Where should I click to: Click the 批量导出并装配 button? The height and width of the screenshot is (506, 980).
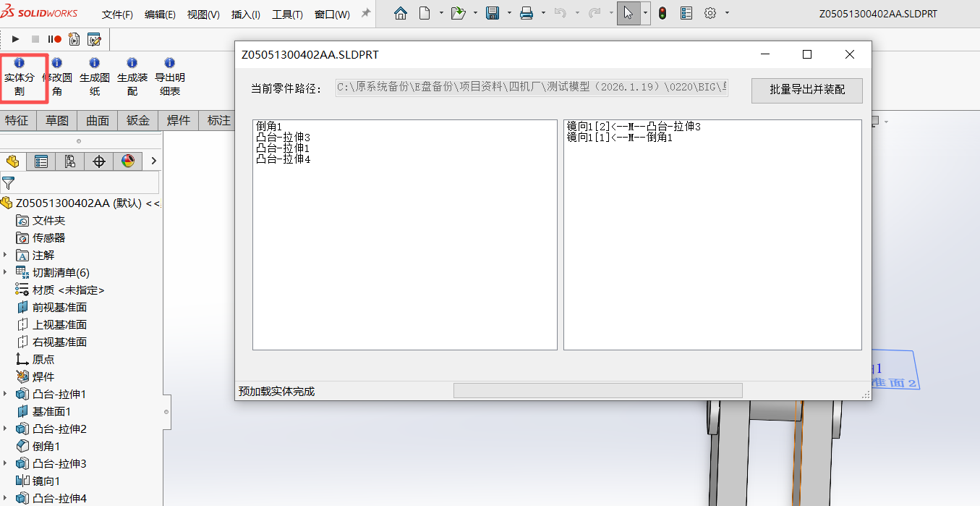[807, 90]
